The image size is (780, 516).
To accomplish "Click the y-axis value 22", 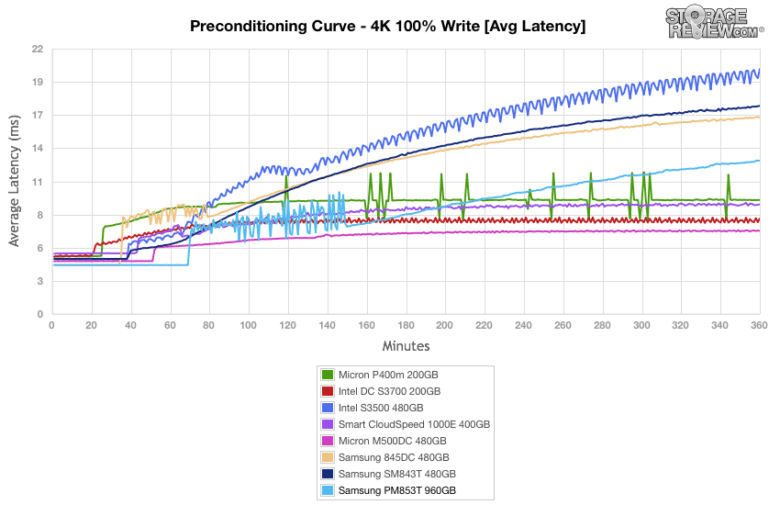I will [x=38, y=49].
